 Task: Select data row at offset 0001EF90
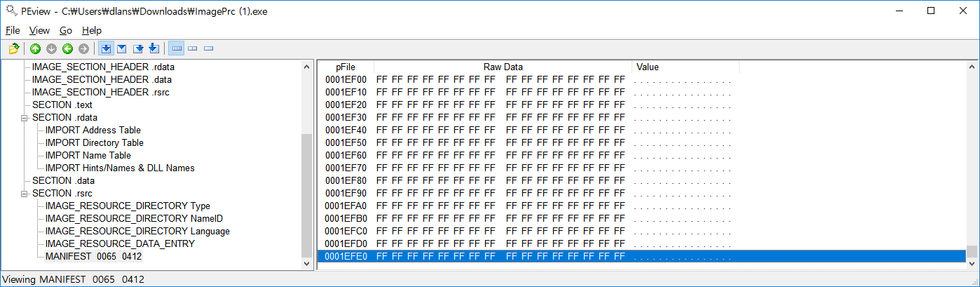(641, 193)
